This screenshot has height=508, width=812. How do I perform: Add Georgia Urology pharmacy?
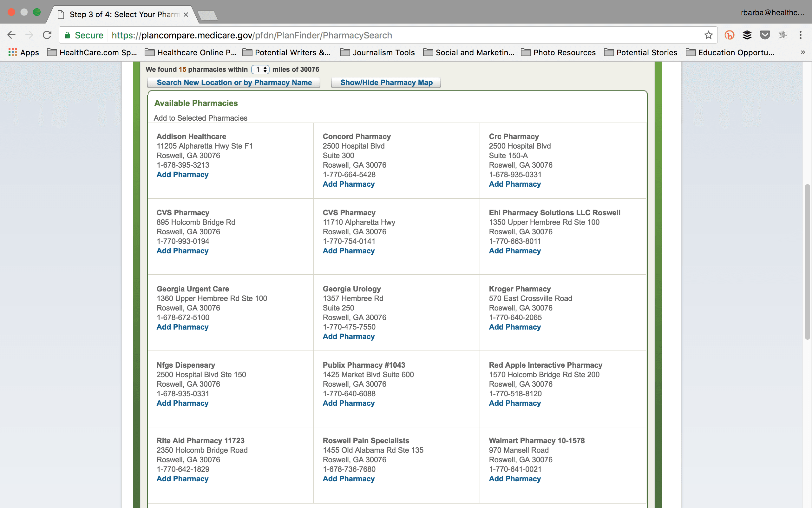[349, 336]
